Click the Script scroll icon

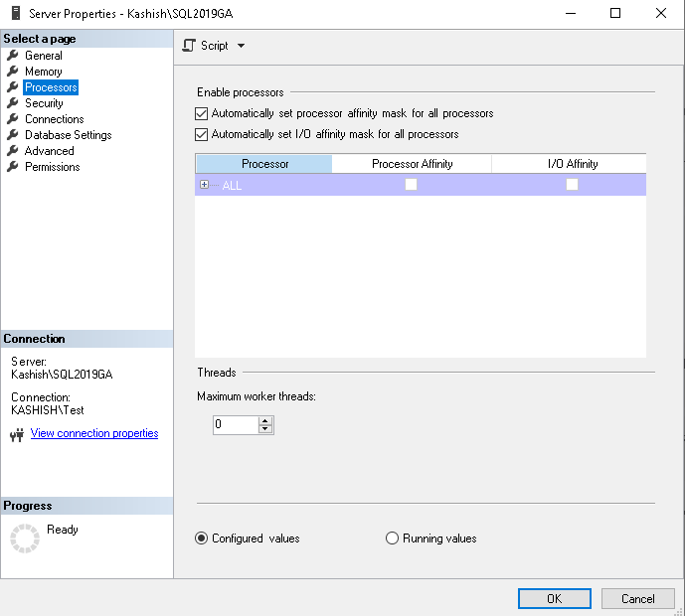189,46
